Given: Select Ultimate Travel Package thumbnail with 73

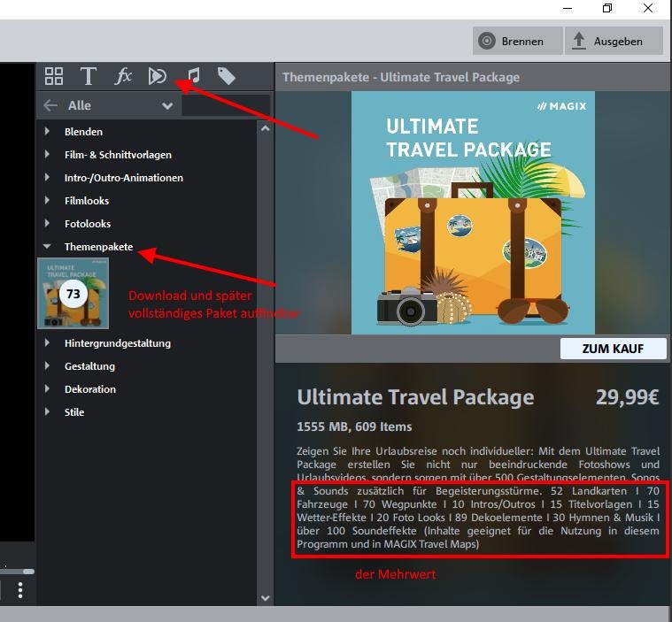Looking at the screenshot, I should pos(73,294).
